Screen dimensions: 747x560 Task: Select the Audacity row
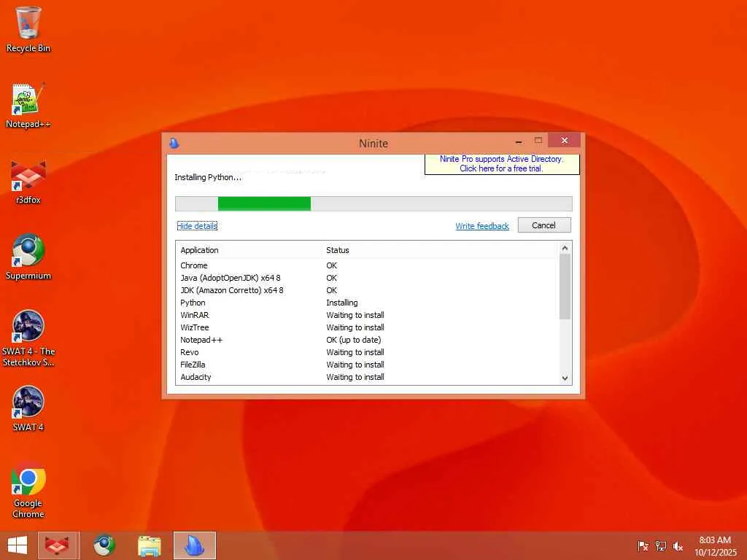[367, 377]
